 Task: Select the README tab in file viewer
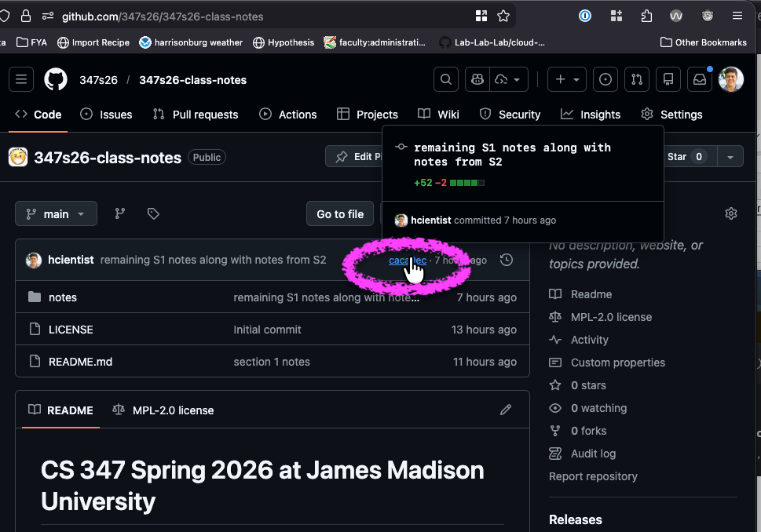click(x=60, y=410)
